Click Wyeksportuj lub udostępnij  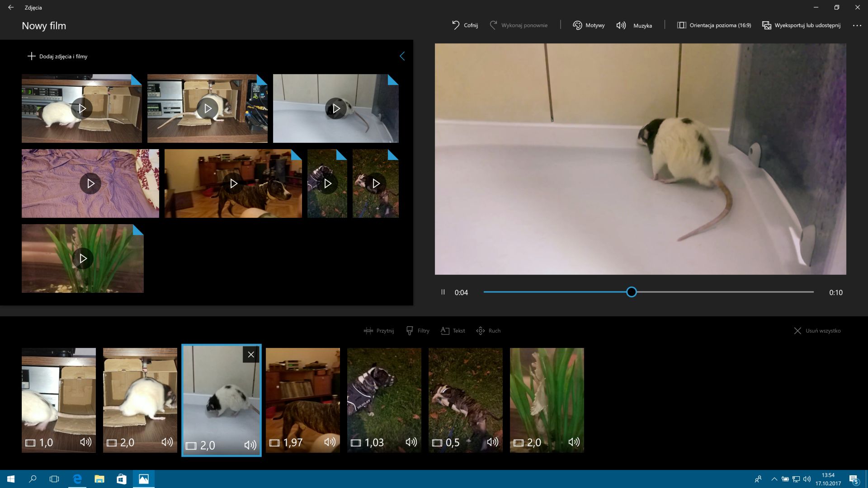click(x=802, y=25)
